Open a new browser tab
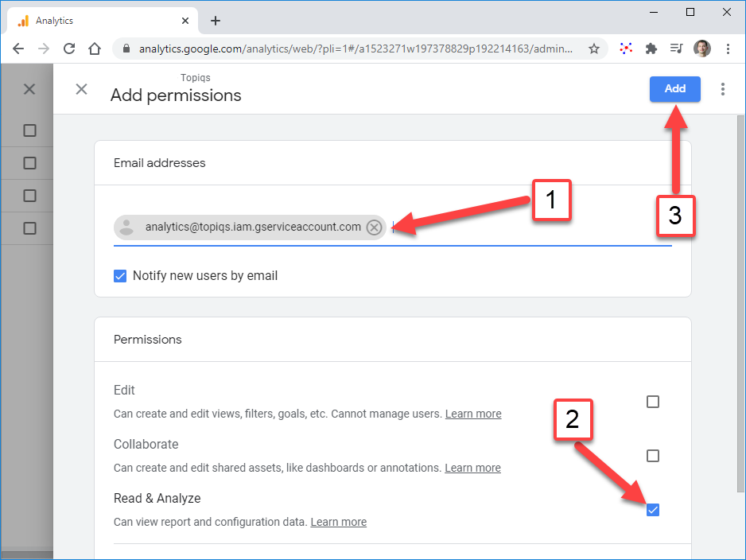Image resolution: width=746 pixels, height=560 pixels. [x=216, y=21]
